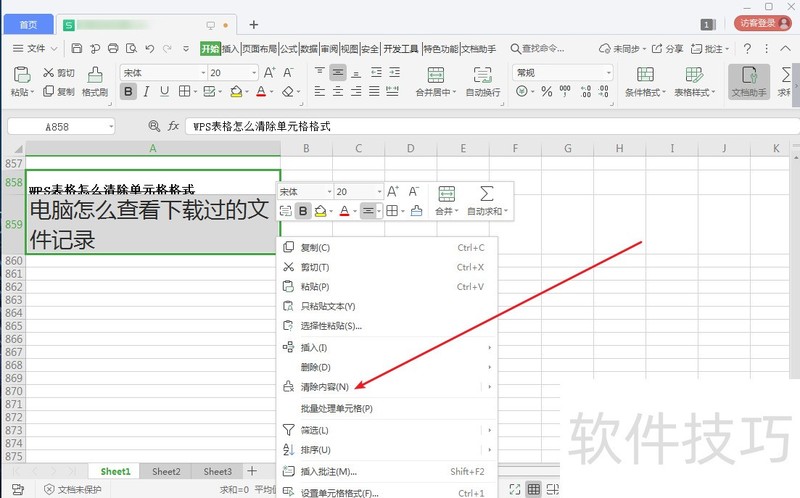Toggle center alignment in mini toolbar
This screenshot has height=498, width=800.
tap(367, 211)
